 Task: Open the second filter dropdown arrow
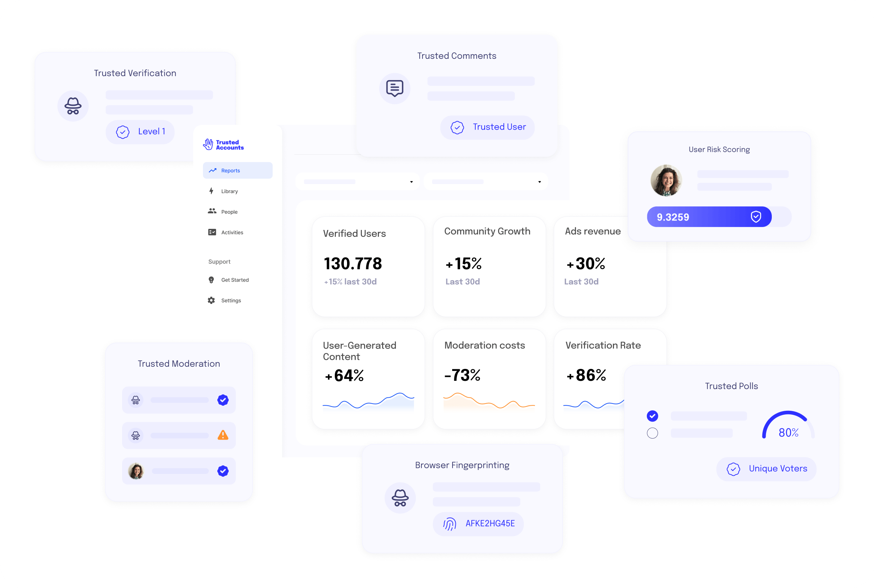[540, 182]
